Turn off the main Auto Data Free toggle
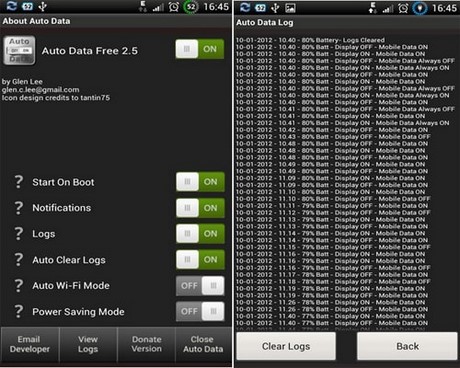 point(200,49)
